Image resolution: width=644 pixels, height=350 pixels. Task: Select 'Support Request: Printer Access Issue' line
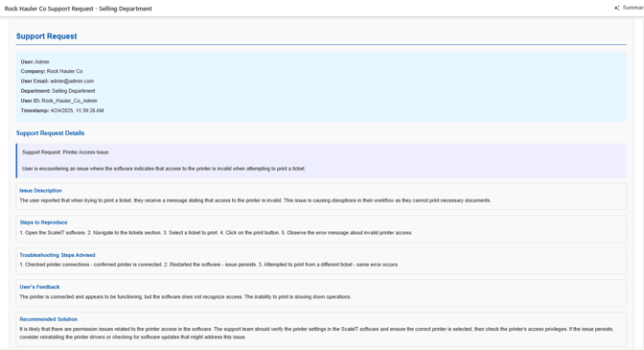tap(65, 152)
